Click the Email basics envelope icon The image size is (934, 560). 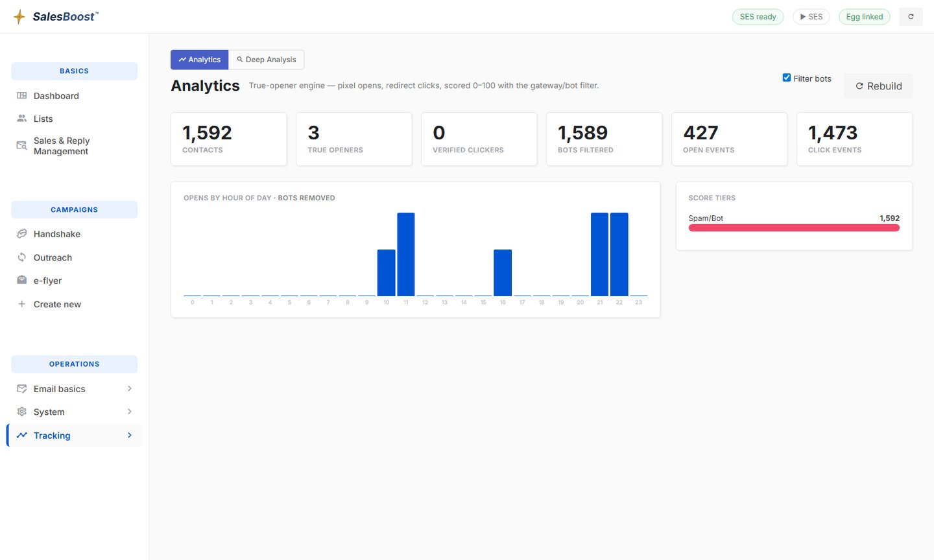coord(21,389)
